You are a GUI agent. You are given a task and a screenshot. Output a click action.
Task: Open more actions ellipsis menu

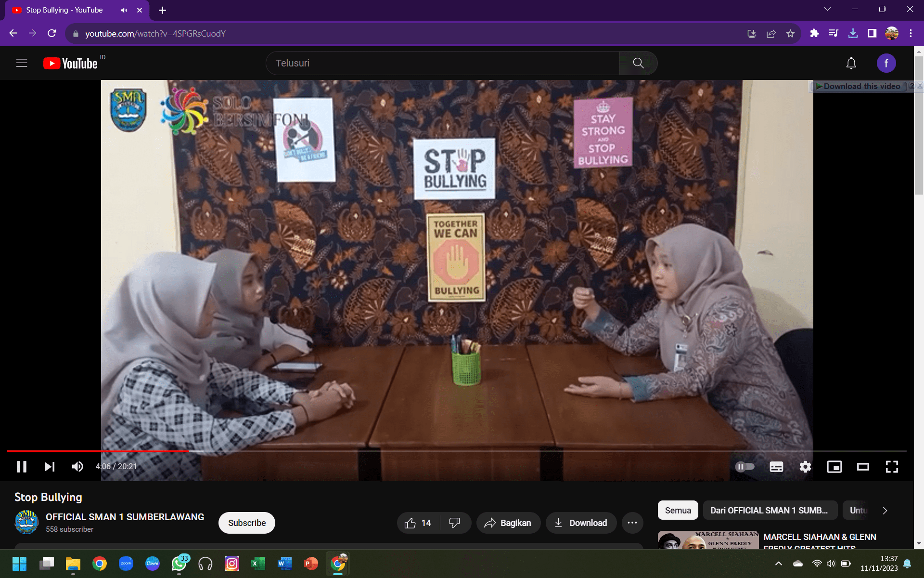(x=632, y=523)
